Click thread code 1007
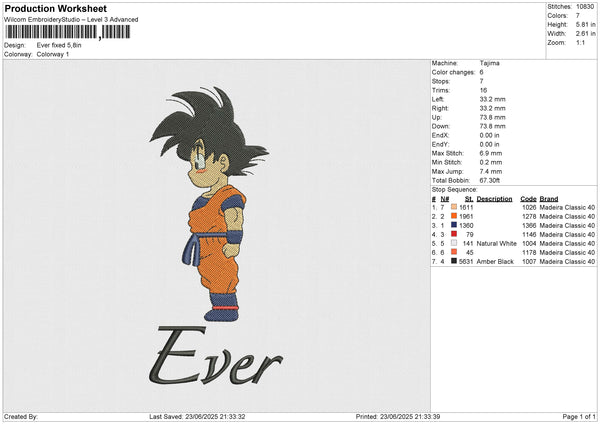The width and height of the screenshot is (600, 424). coord(529,262)
